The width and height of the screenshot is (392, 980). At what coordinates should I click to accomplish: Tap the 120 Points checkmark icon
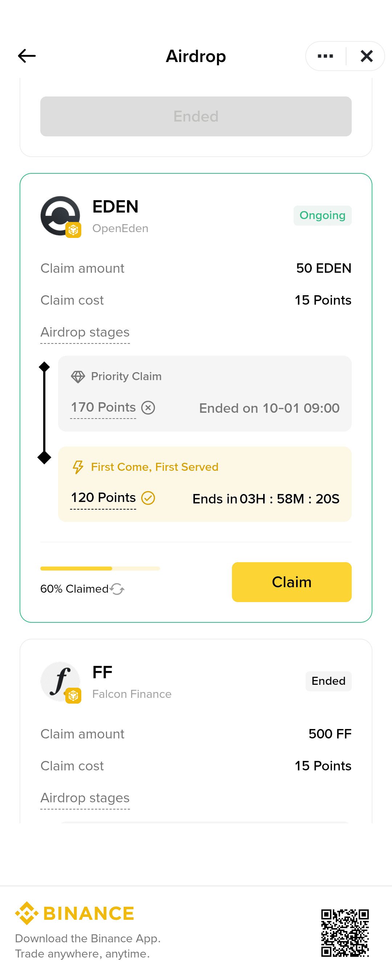148,498
